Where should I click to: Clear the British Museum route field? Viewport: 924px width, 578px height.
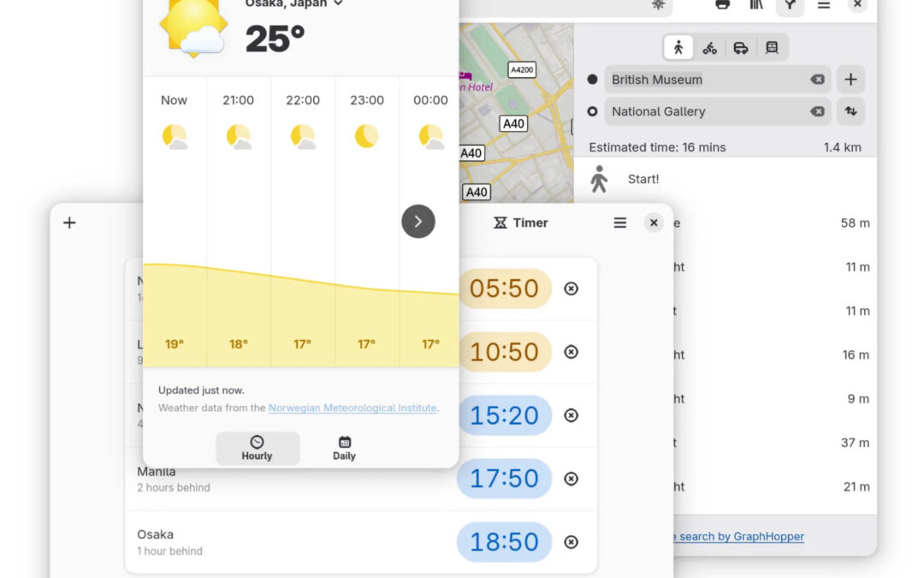[x=817, y=80]
